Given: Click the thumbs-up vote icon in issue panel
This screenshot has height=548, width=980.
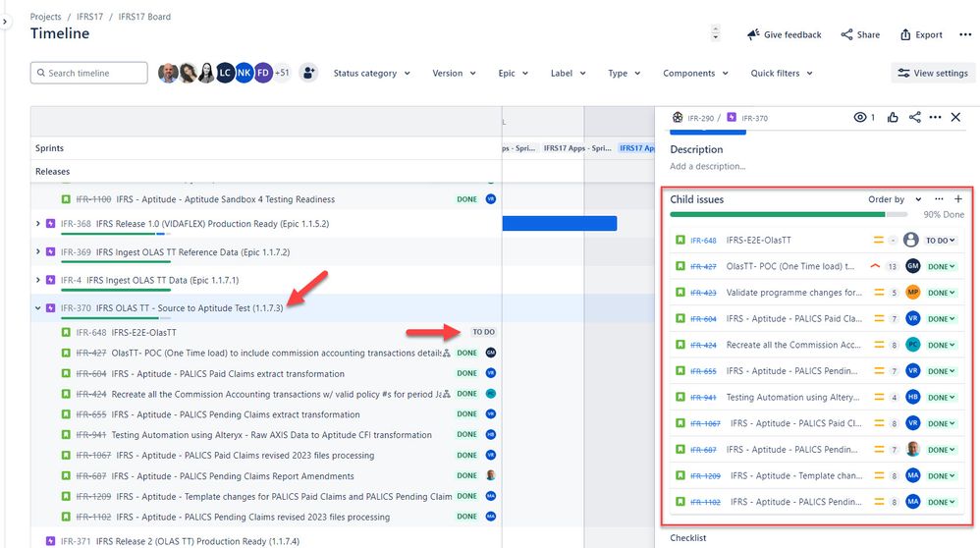Looking at the screenshot, I should coord(893,117).
